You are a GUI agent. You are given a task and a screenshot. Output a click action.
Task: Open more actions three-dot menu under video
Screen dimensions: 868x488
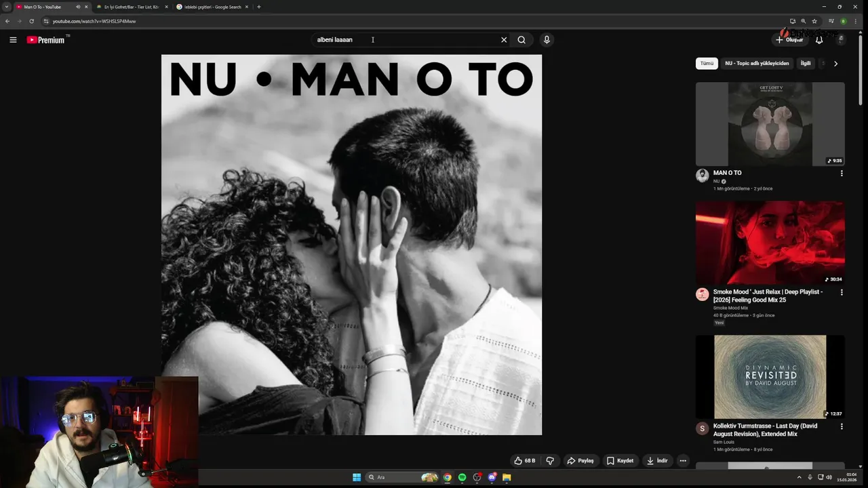tap(683, 461)
